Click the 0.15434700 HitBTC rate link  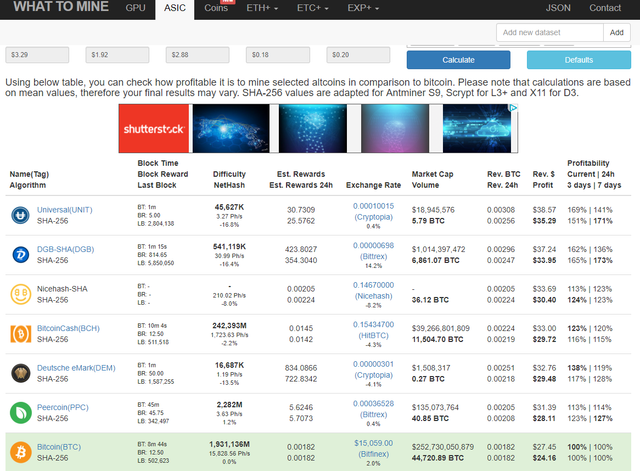point(373,330)
